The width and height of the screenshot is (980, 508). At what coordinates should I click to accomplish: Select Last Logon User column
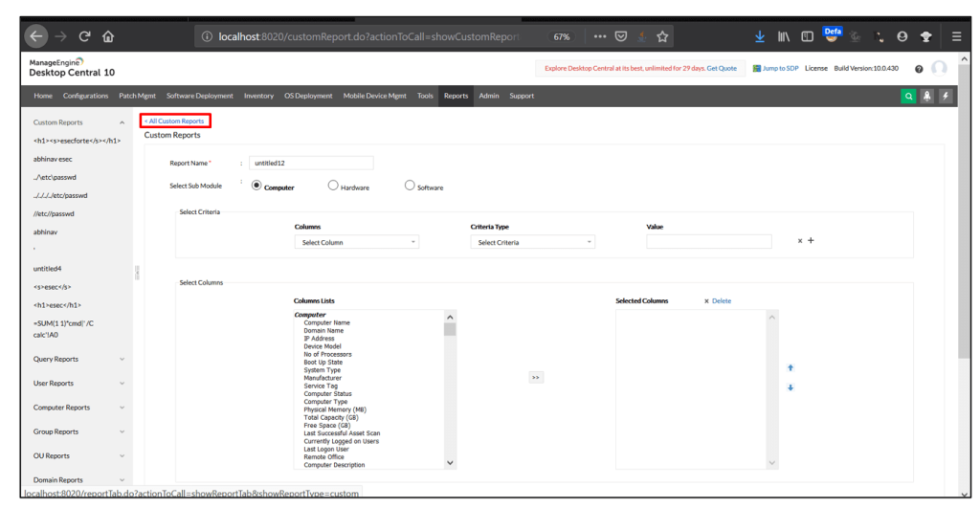click(326, 450)
